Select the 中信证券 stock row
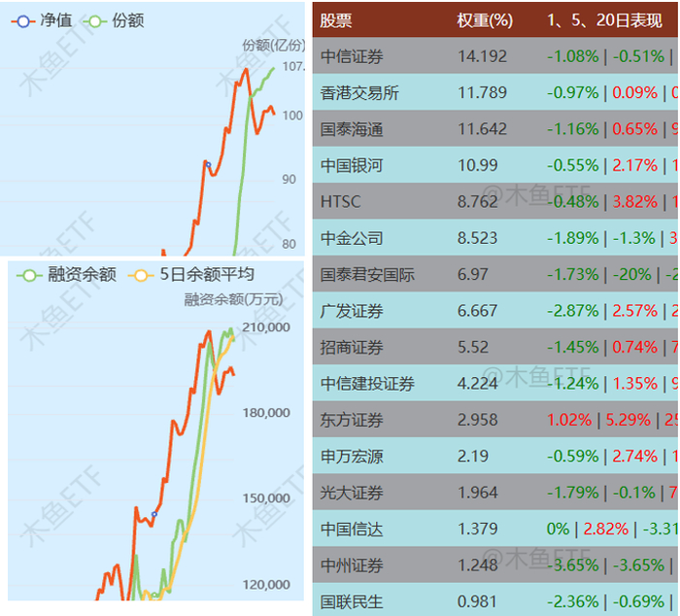Screen dimensions: 680x616 pyautogui.click(x=495, y=56)
